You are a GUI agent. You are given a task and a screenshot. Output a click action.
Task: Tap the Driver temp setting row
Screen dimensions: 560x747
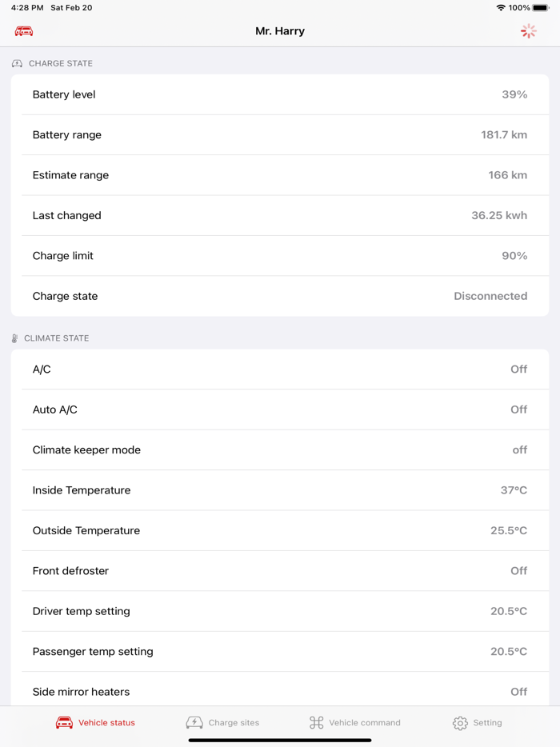(x=280, y=611)
